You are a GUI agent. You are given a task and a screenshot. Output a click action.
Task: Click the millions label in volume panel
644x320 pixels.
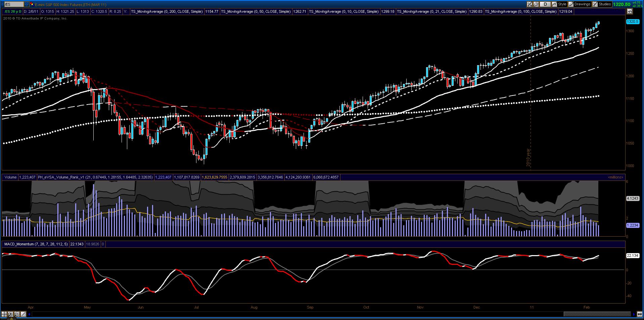(615, 177)
